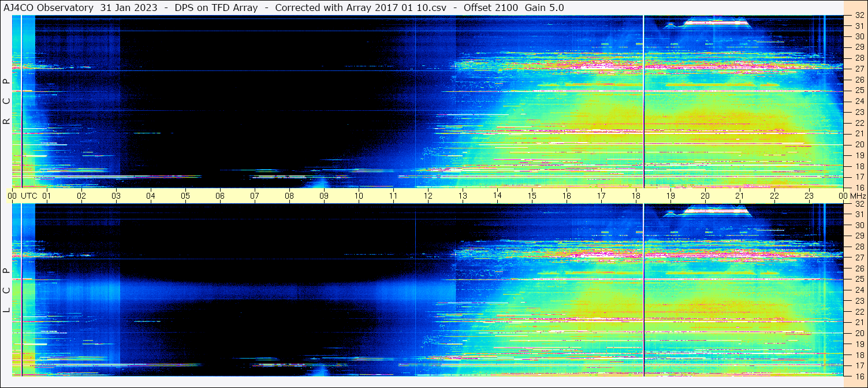This screenshot has height=388, width=868.
Task: Select hour marker 13 on the time axis
Action: (x=463, y=196)
